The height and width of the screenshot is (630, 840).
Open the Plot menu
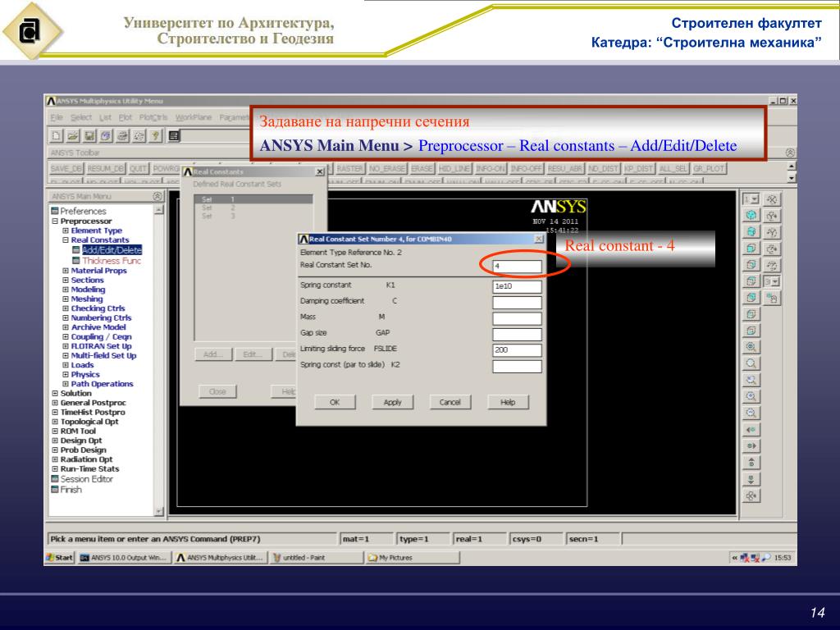[126, 117]
